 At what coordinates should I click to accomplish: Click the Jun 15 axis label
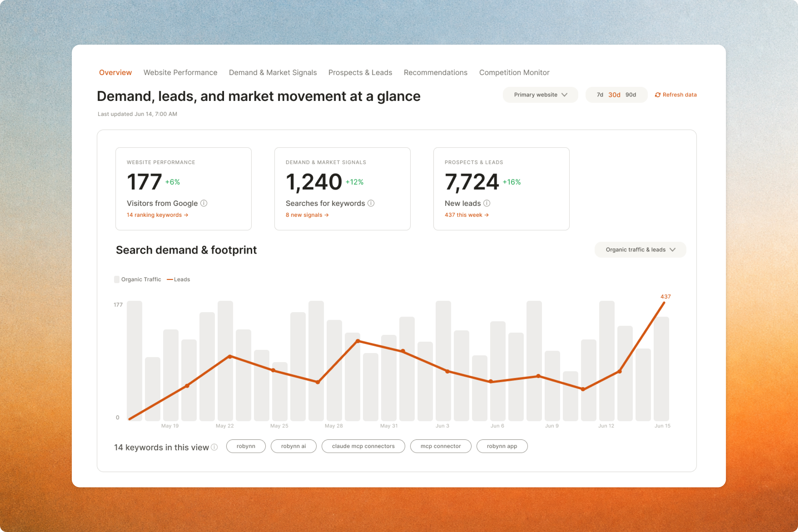(662, 426)
